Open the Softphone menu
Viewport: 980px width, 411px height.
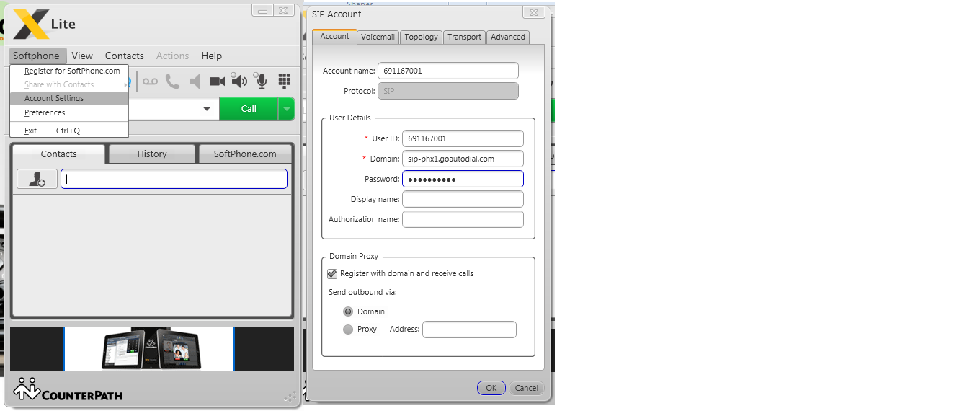click(x=36, y=56)
